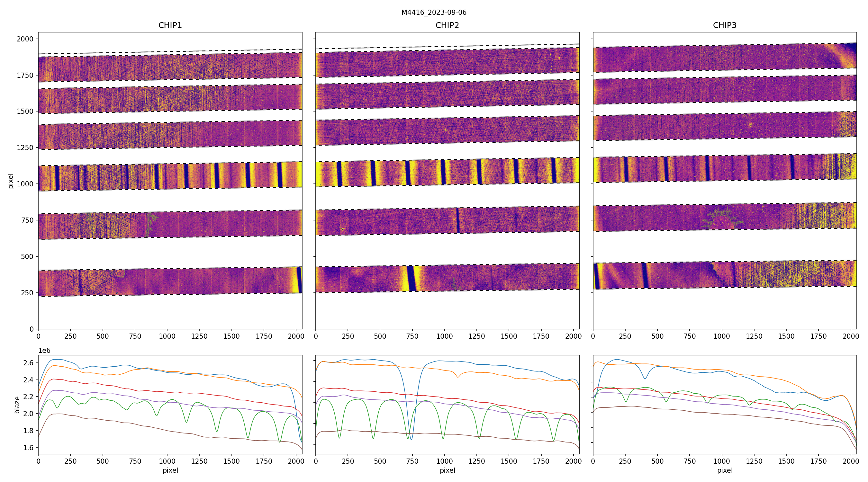Click the 1000 tick label under CHIP3 image

(x=721, y=336)
